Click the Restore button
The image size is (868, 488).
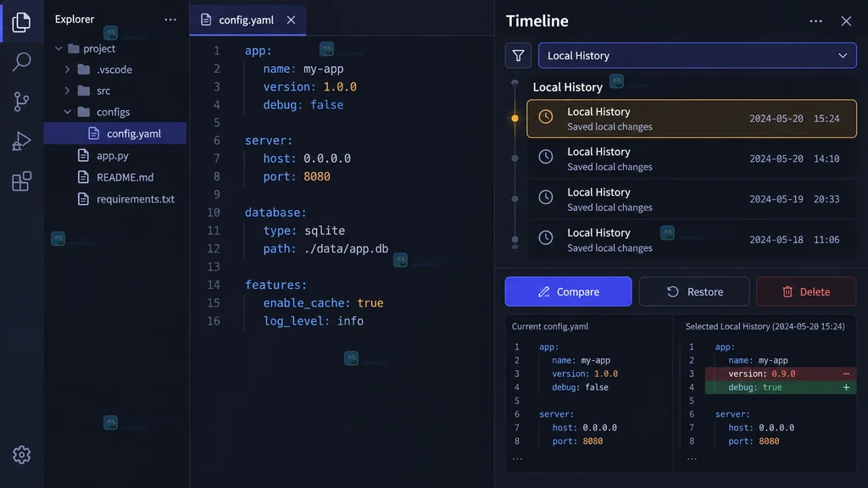tap(694, 291)
